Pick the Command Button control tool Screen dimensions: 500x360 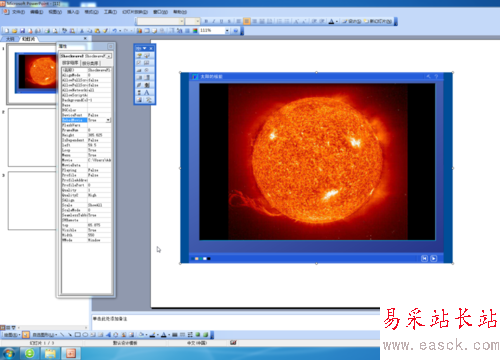[x=139, y=70]
